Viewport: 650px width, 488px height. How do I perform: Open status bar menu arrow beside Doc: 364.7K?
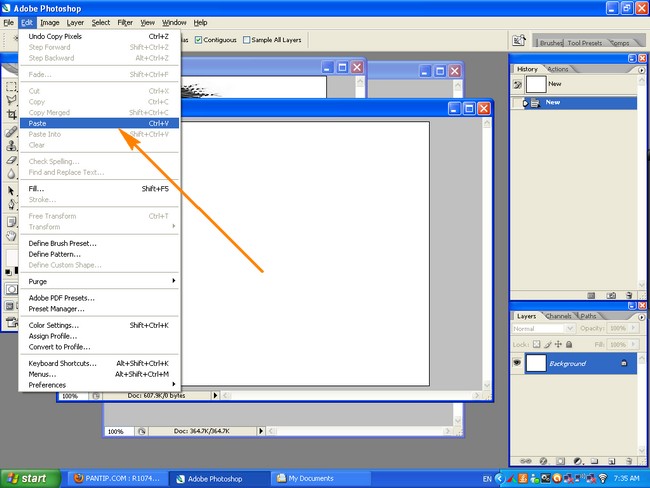[260, 431]
